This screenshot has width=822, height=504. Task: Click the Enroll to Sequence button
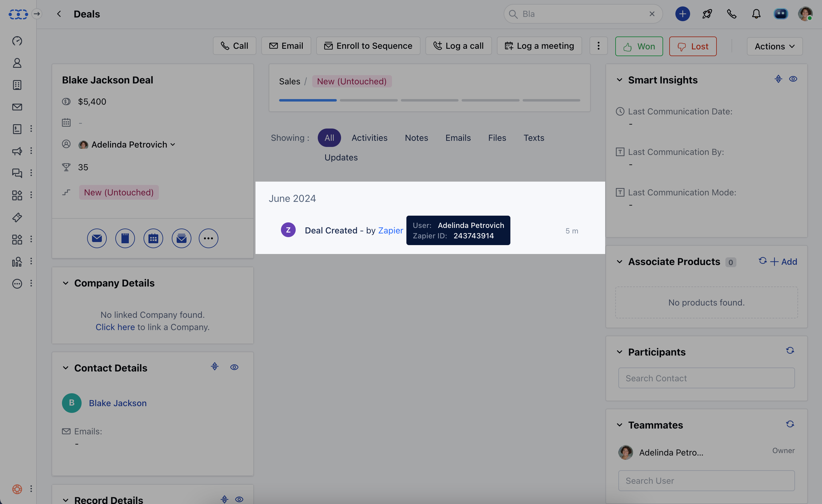[x=368, y=46]
